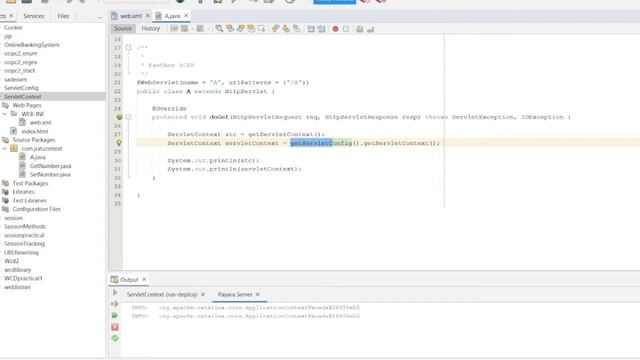Select the OnlineBankingSystem project
The image size is (640, 360).
pyautogui.click(x=31, y=45)
